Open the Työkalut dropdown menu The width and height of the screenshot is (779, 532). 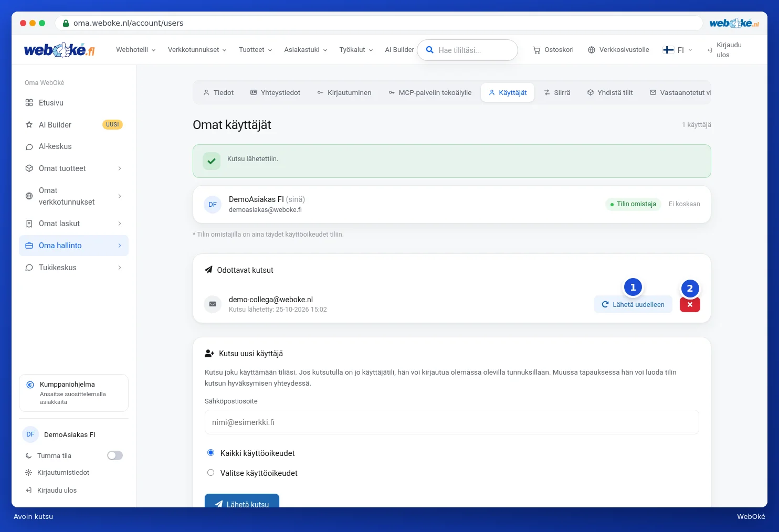[356, 50]
